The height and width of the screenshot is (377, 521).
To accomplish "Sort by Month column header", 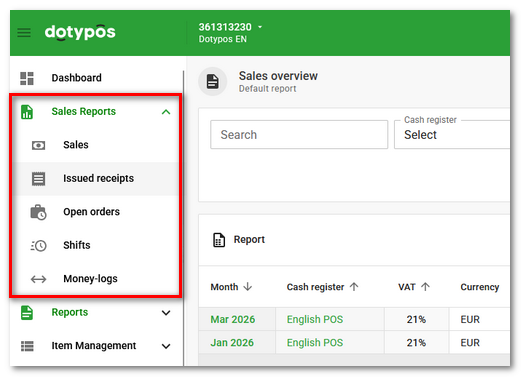I will [x=224, y=287].
